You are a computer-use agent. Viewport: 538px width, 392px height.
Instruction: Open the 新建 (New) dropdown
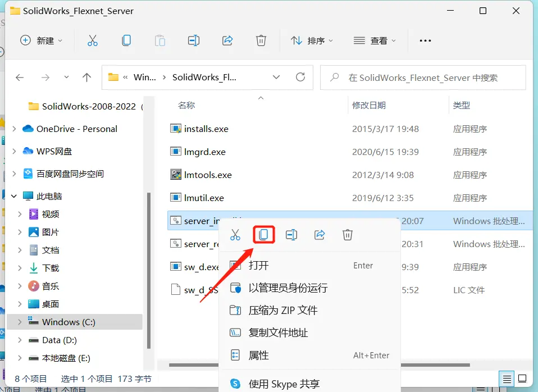click(41, 40)
